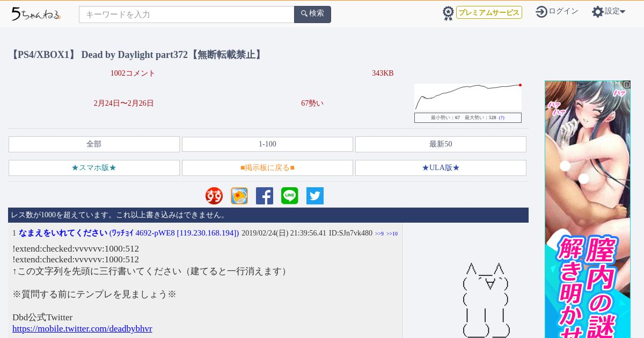644x338 pixels.
Task: Click the ASCII art cat image
Action: click(x=486, y=300)
